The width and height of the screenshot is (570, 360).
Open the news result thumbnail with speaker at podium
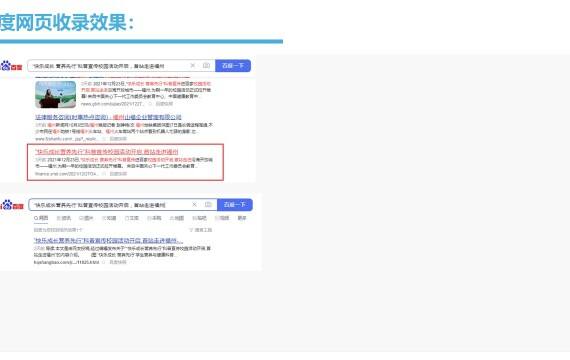[x=56, y=95]
